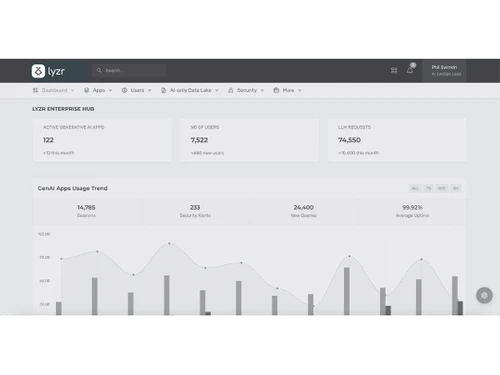Viewport: 500px width, 375px height.
Task: Click the highest peak point on trend line
Action: pos(169,244)
